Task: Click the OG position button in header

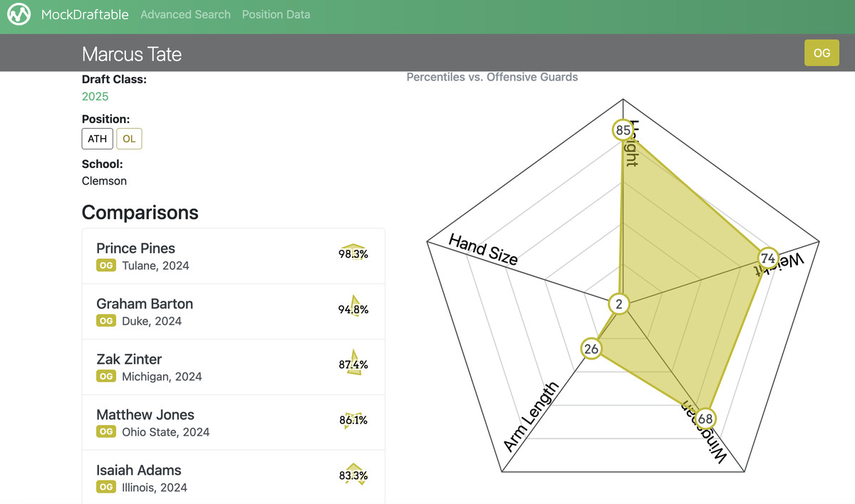Action: (822, 53)
